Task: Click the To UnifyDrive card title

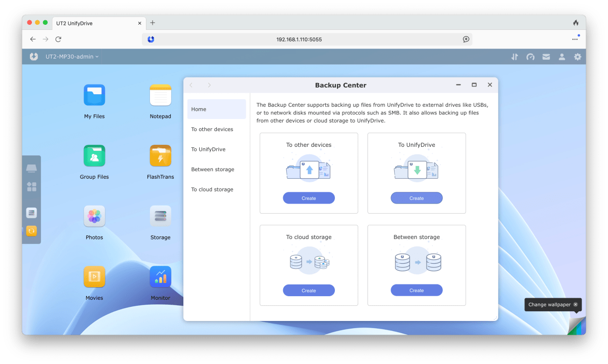Action: pos(416,145)
